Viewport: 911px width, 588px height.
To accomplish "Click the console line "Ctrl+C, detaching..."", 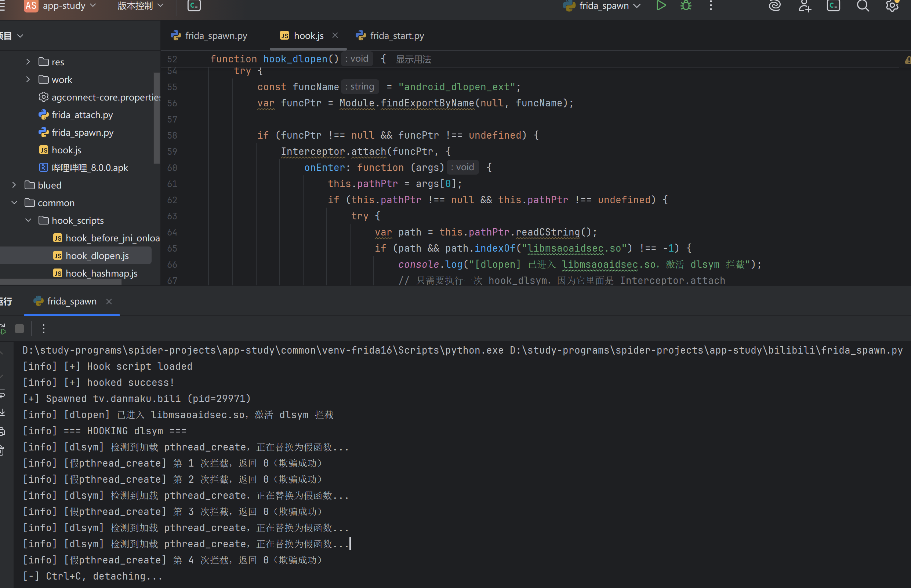I will pyautogui.click(x=92, y=577).
